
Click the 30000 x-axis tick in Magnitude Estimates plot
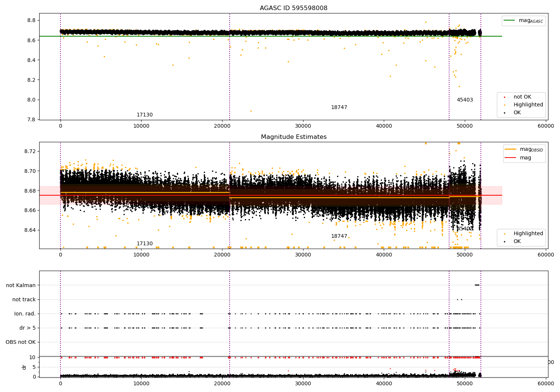pos(303,255)
